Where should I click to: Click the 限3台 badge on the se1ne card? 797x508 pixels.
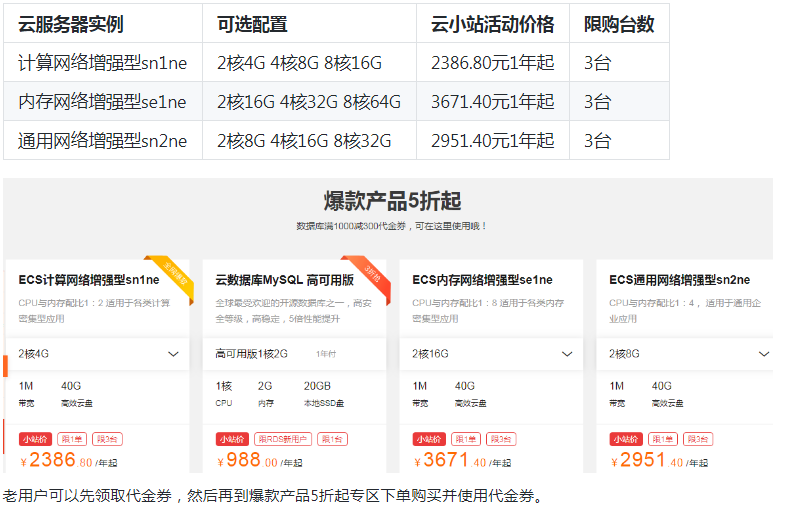tap(501, 439)
